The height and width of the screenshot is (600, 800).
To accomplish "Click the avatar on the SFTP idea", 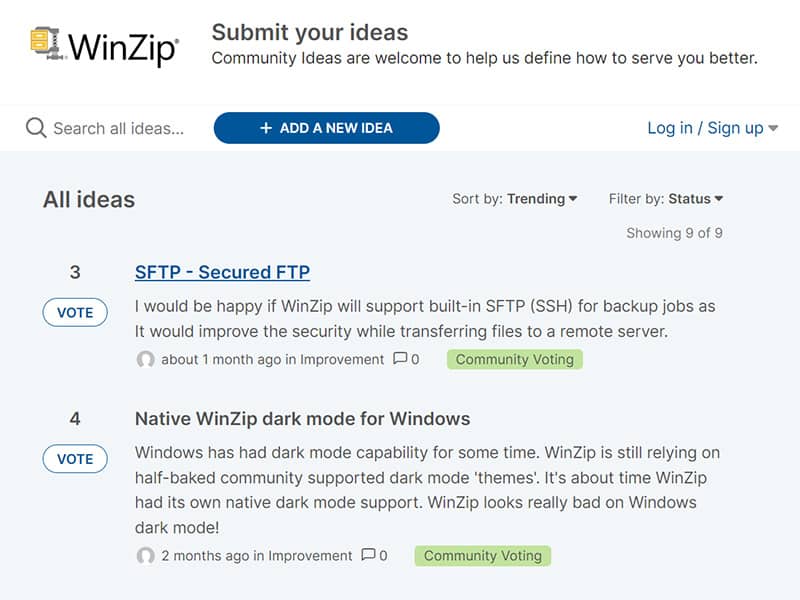I will [x=147, y=359].
